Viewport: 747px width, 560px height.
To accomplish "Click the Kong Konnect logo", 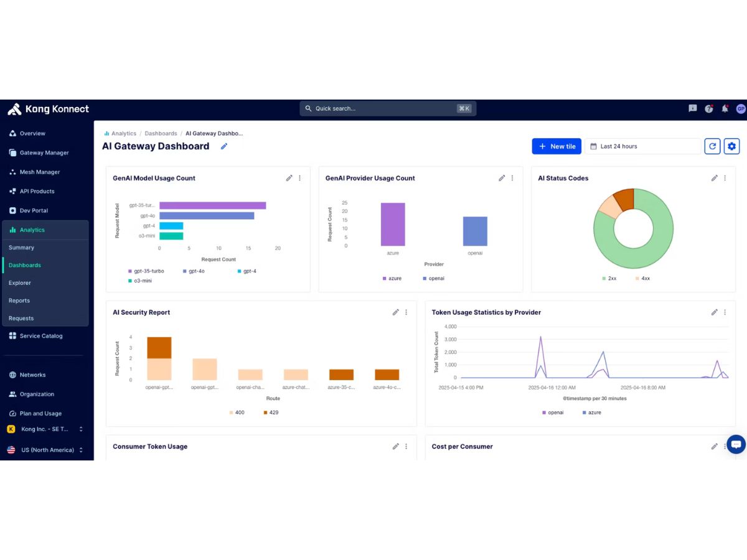I will tap(48, 109).
